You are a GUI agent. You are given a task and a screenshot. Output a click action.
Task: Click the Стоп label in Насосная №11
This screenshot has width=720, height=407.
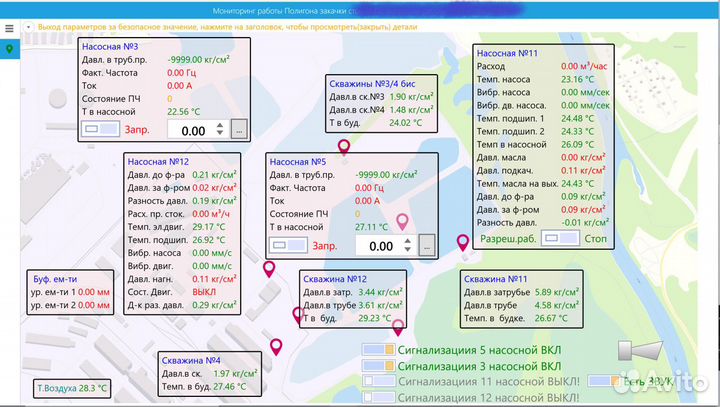click(x=596, y=239)
